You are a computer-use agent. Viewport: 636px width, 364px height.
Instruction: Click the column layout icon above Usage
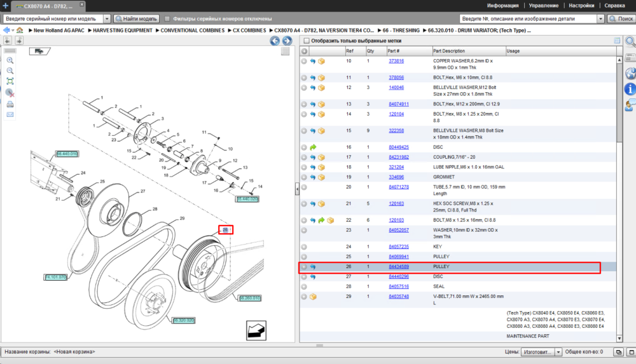coord(617,41)
